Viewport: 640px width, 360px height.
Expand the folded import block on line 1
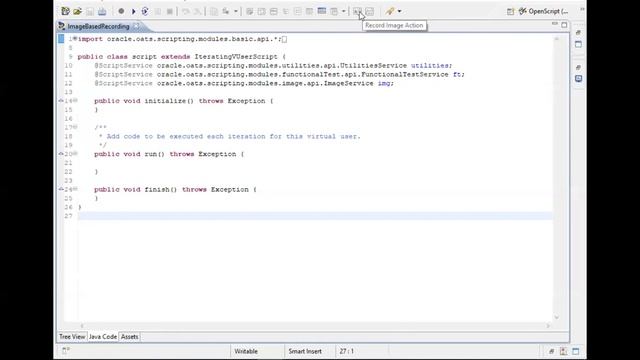click(x=75, y=38)
